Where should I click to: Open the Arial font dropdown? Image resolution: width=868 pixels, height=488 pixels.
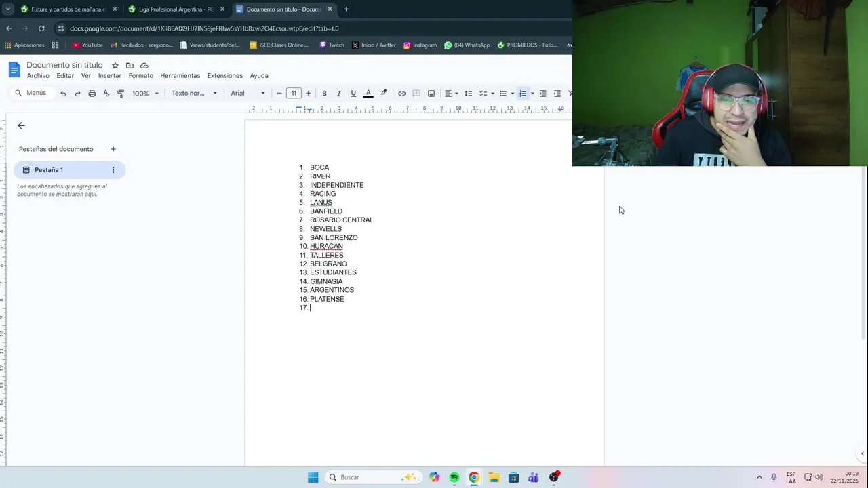[248, 94]
